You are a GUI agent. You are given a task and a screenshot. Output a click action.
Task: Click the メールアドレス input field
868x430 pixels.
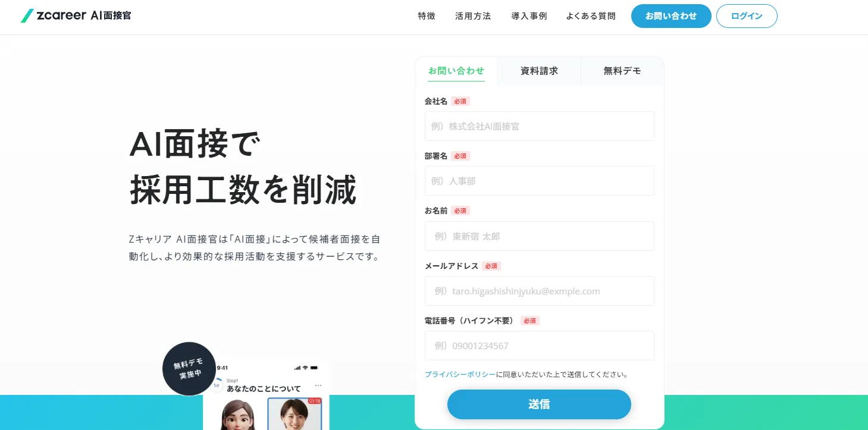point(540,291)
